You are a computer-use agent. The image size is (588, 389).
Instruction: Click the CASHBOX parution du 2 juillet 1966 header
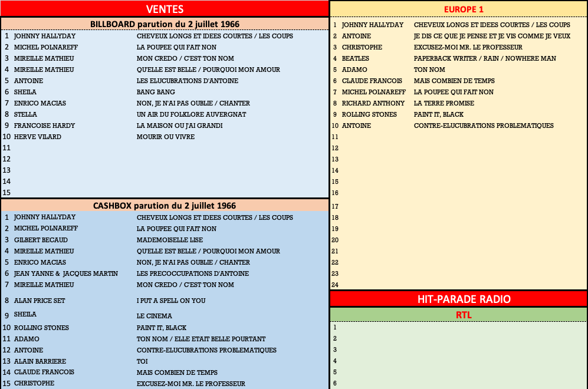click(165, 205)
